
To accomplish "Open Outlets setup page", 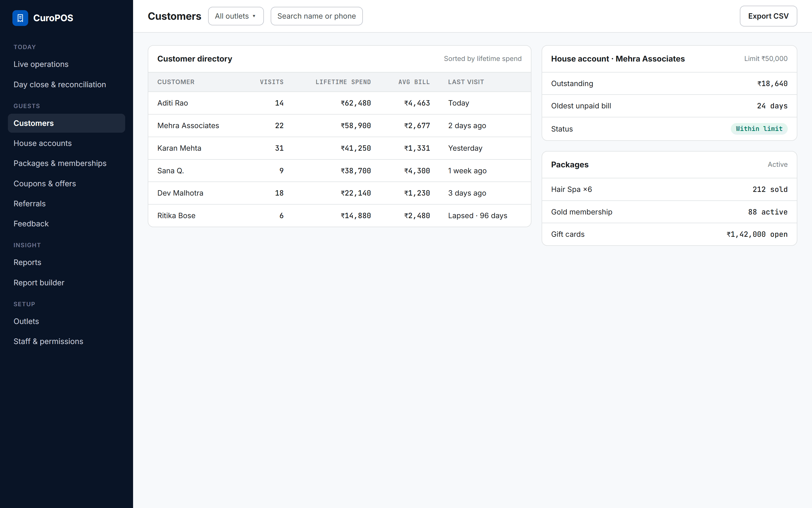I will 67,321.
